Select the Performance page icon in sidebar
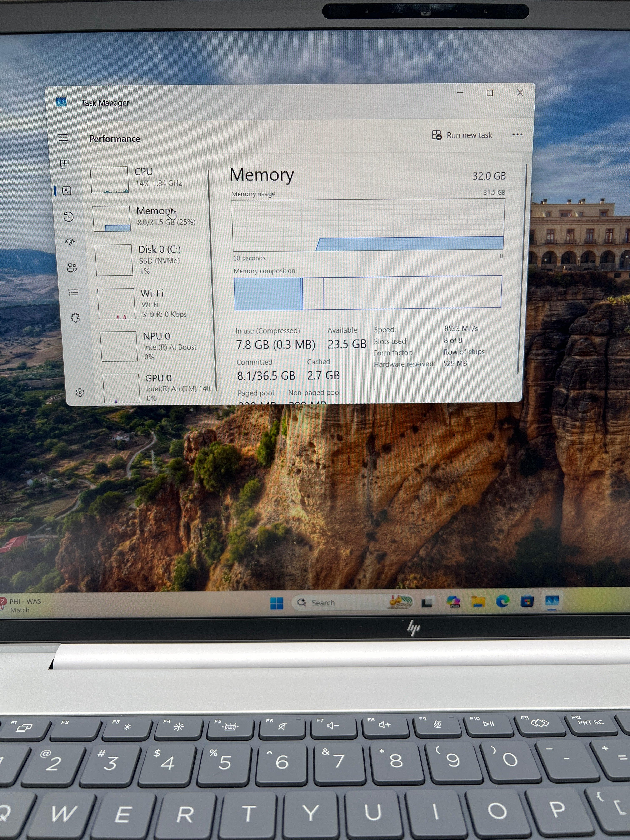 coord(67,191)
